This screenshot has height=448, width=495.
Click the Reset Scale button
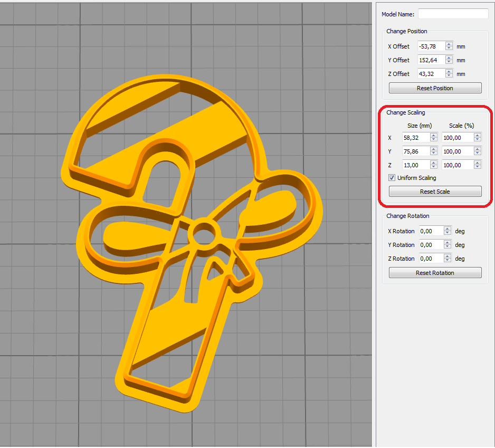tap(435, 192)
